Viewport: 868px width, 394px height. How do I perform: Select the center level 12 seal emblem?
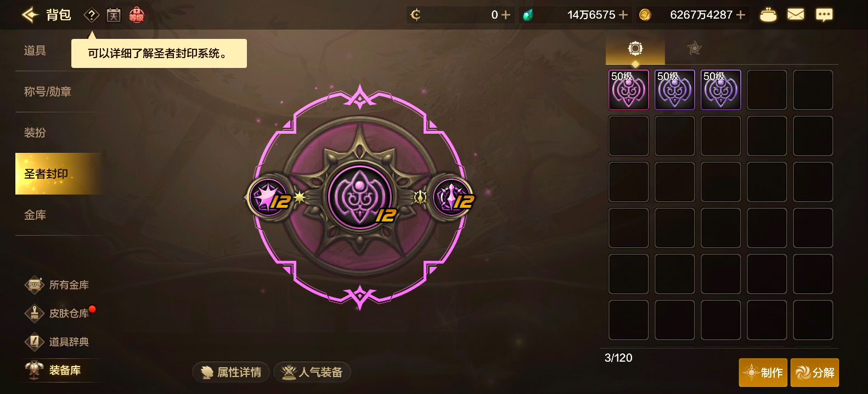click(x=360, y=197)
